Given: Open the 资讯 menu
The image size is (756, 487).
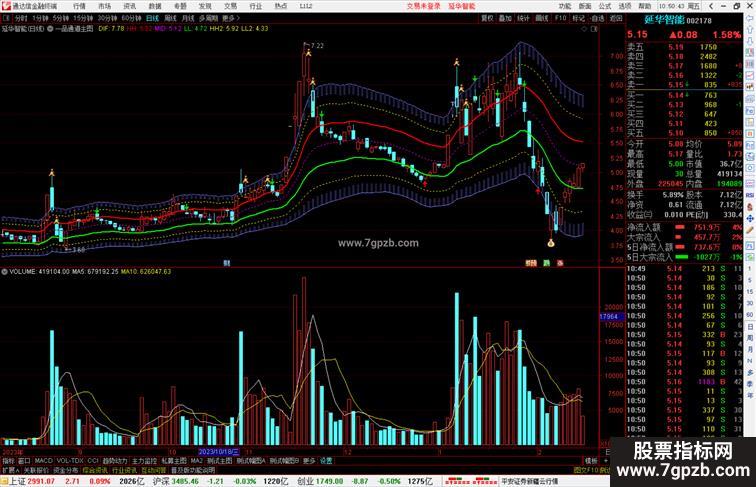Looking at the screenshot, I should tap(129, 6).
